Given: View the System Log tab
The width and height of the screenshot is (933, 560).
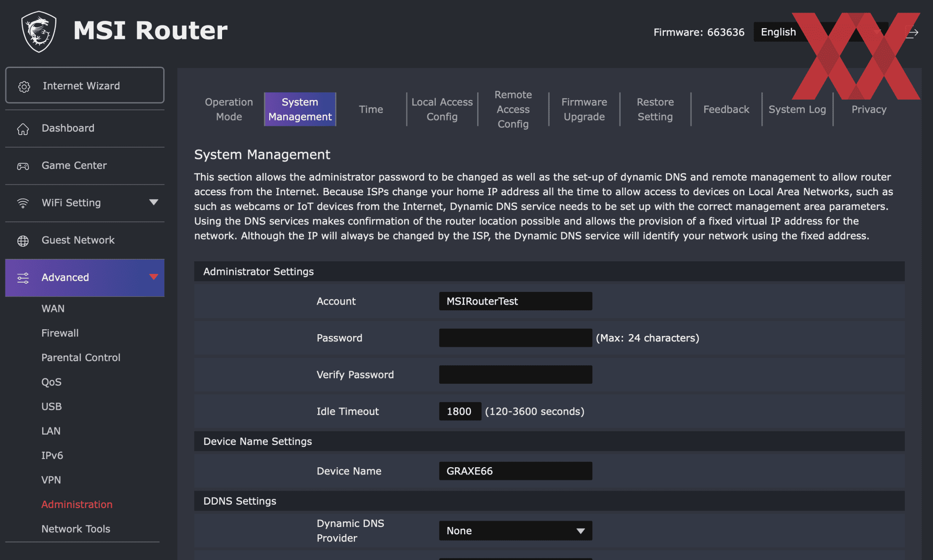Looking at the screenshot, I should coord(797,109).
